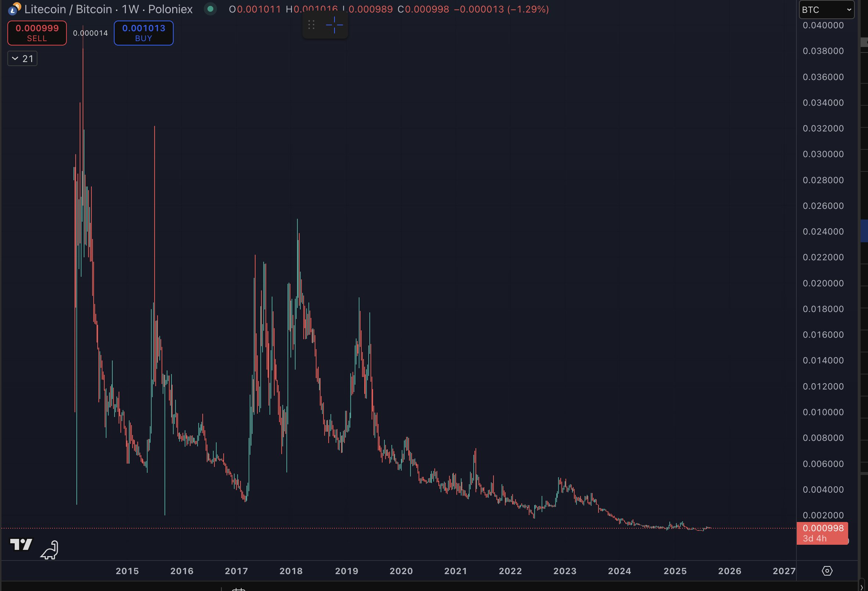Grab the floating toolbar drag handle

click(311, 25)
